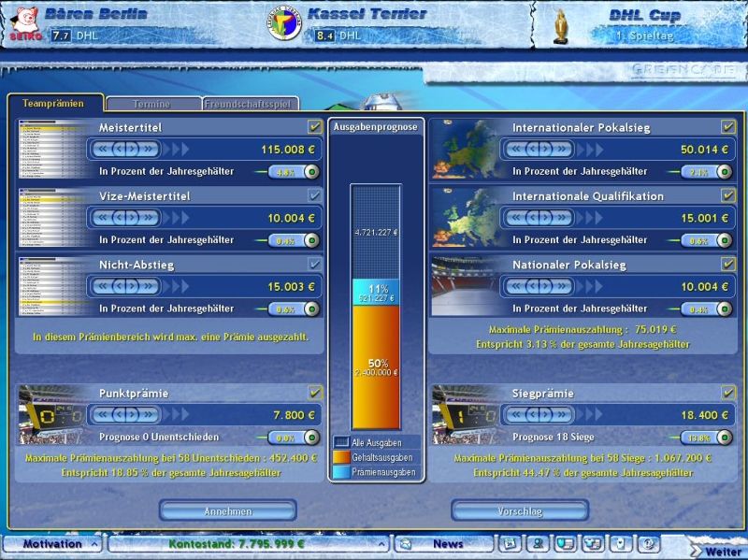This screenshot has width=748, height=560.
Task: Click the phone icon near the bottom right
Action: pos(619,545)
